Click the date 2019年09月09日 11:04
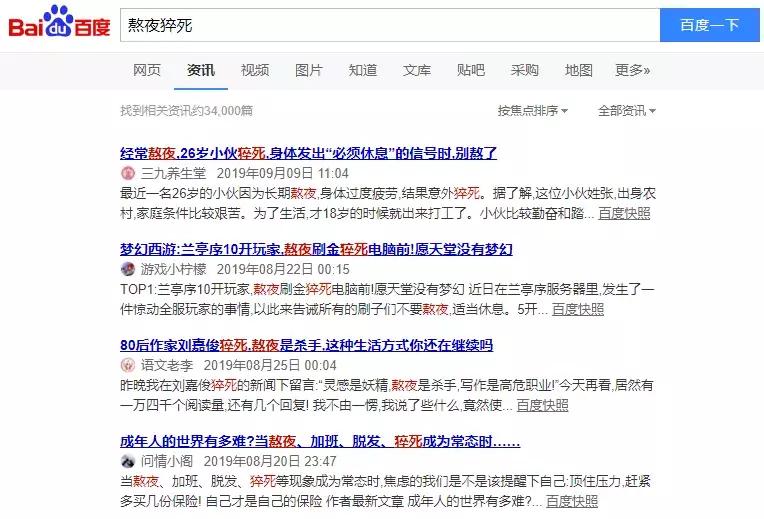 tap(283, 173)
